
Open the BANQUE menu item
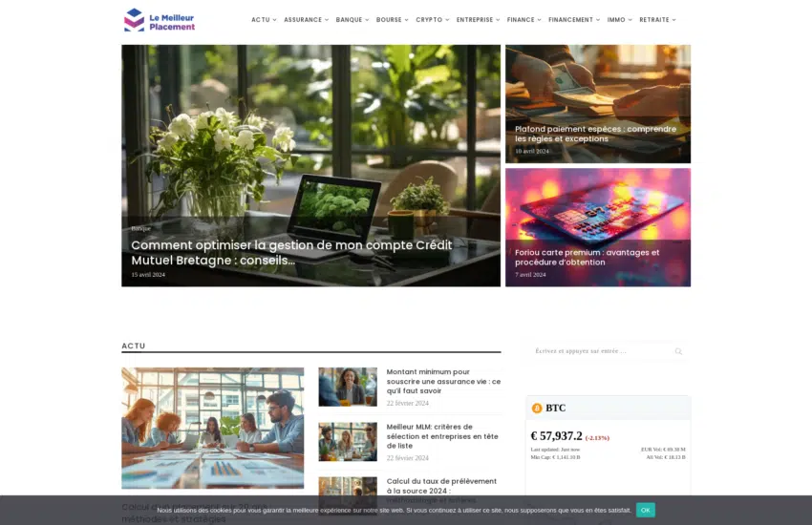(x=352, y=20)
